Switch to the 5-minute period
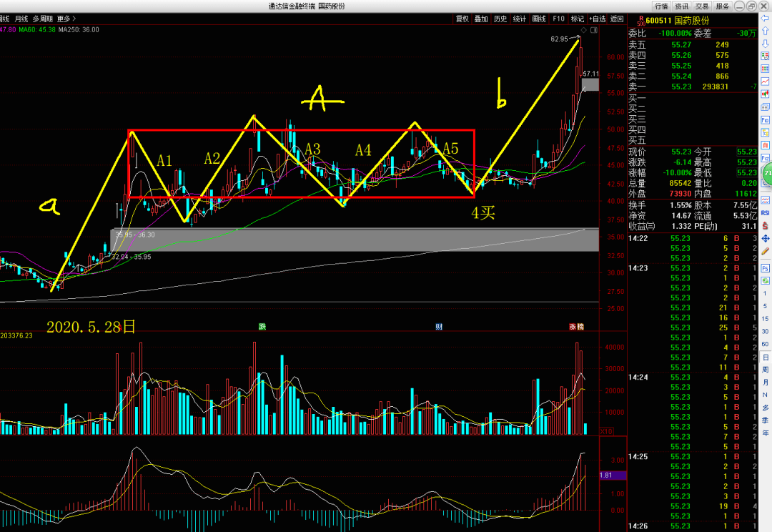 coord(765,306)
